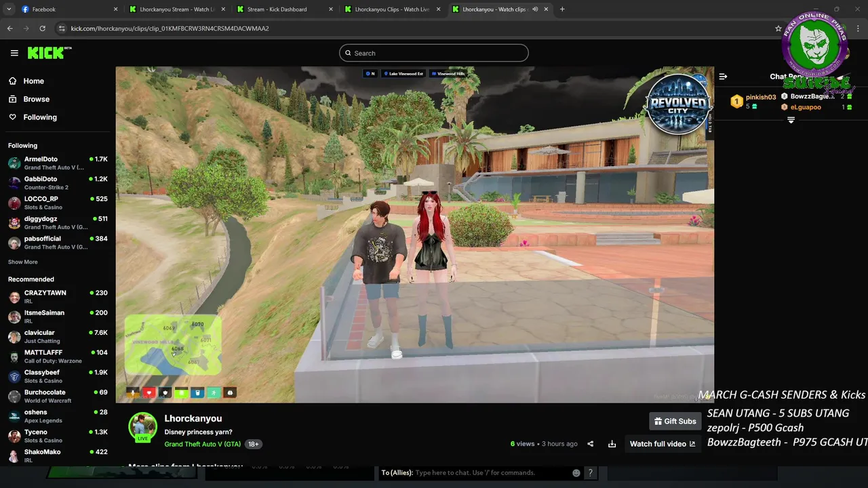This screenshot has width=868, height=488.
Task: Expand the gift leaderboard chevron
Action: click(x=791, y=120)
